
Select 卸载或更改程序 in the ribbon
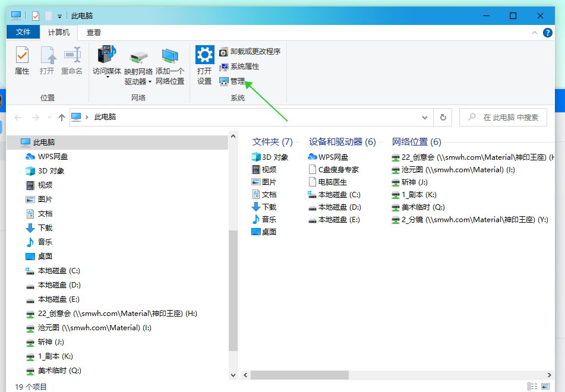(x=250, y=52)
